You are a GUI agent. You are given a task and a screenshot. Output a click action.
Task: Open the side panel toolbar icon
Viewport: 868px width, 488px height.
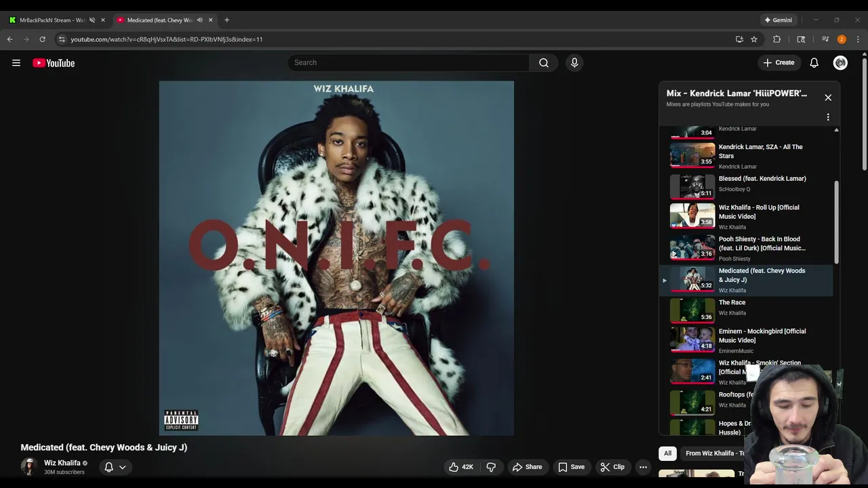(801, 39)
